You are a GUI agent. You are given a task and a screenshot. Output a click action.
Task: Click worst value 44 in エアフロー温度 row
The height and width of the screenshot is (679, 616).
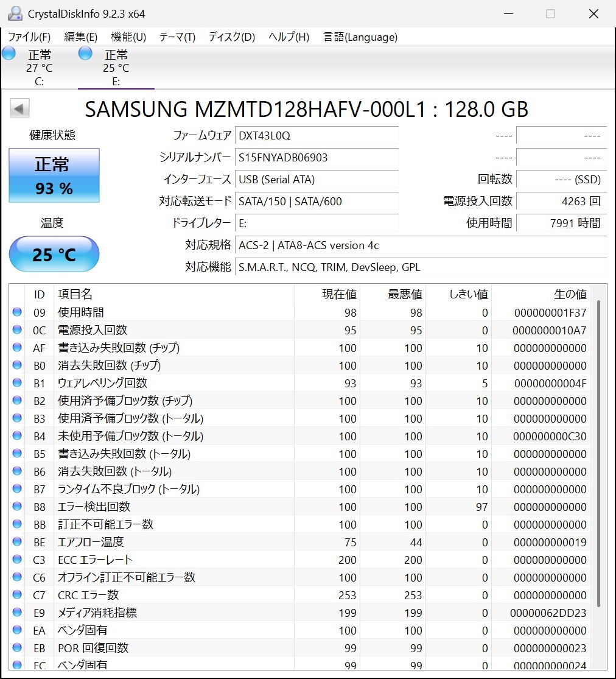tap(416, 542)
